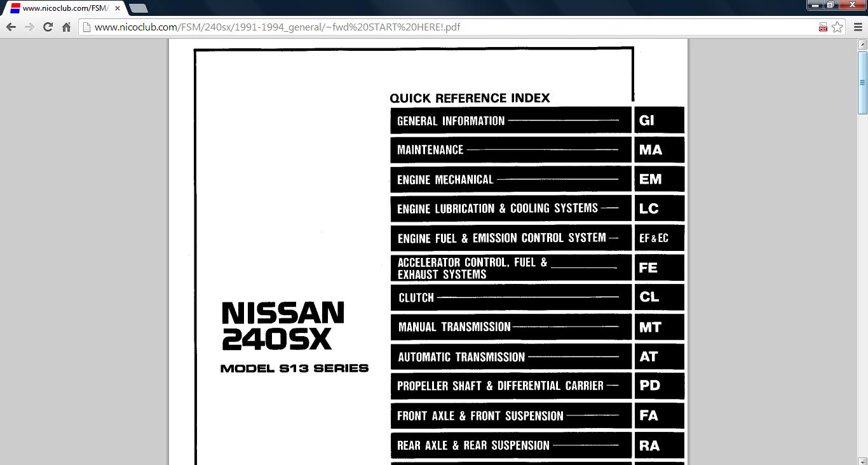
Task: Open the AUTOMATIC TRANSMISSION index entry
Action: [x=511, y=356]
